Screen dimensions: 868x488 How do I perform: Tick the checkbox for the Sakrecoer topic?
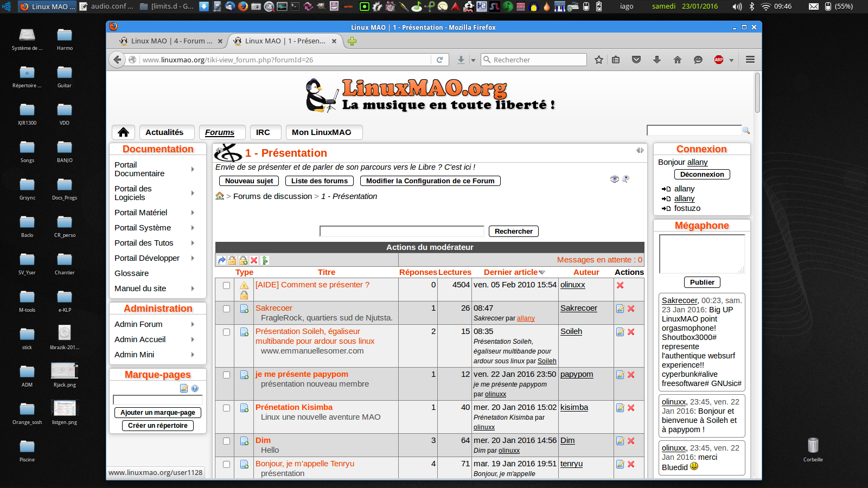tap(226, 309)
